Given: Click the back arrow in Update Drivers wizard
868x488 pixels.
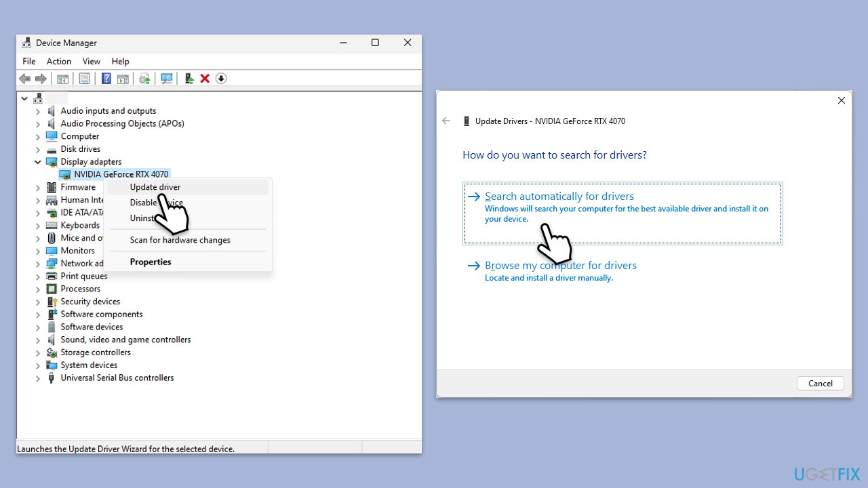Looking at the screenshot, I should [x=446, y=121].
